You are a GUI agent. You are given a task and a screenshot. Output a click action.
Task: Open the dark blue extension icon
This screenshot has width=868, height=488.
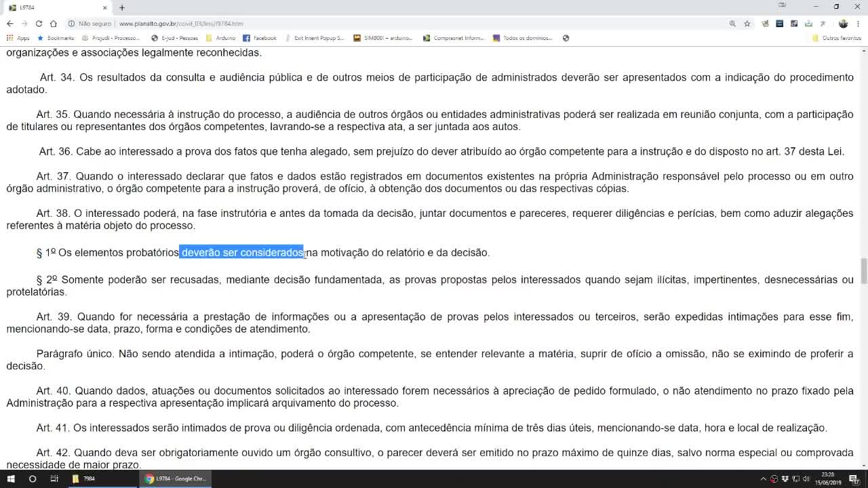coord(779,24)
